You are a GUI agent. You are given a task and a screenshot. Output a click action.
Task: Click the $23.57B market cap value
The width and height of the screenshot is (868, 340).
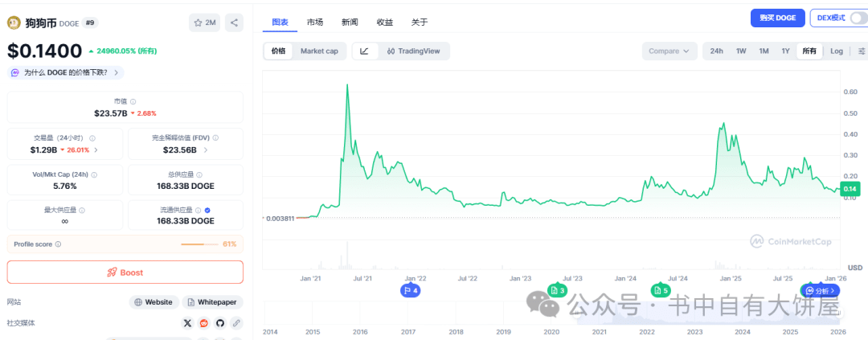click(111, 113)
